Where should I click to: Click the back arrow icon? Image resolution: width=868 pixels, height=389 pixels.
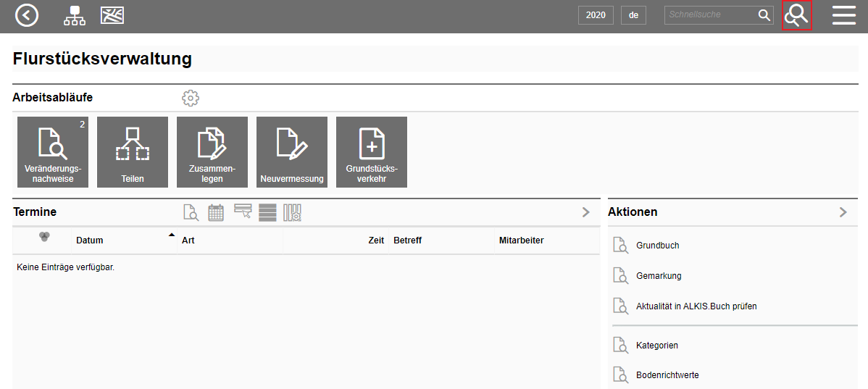(x=27, y=15)
